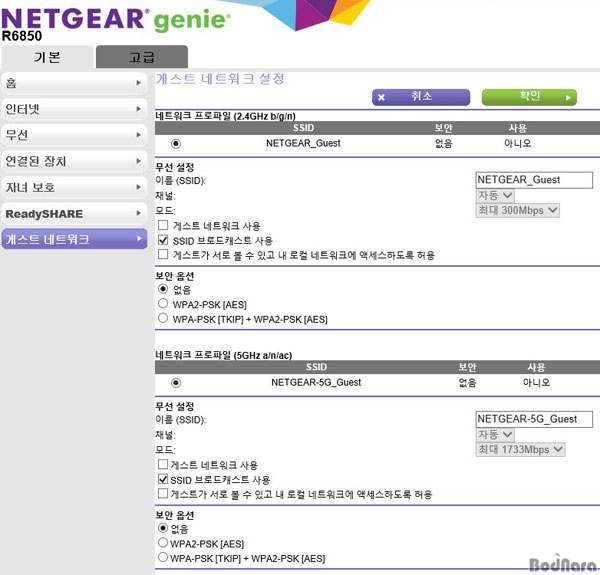Select the NETGEAR_Guest profile radio button
The width and height of the screenshot is (600, 575).
(176, 143)
